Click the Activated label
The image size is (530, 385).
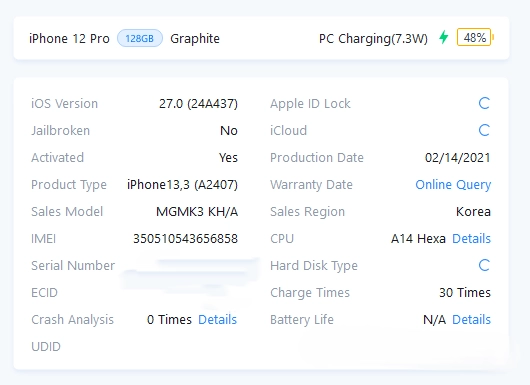[57, 158]
